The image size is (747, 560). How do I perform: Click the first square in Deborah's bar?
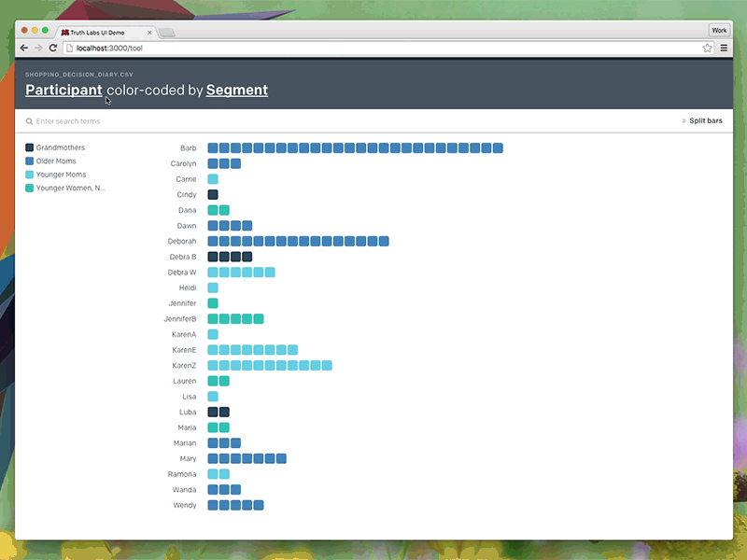(213, 242)
